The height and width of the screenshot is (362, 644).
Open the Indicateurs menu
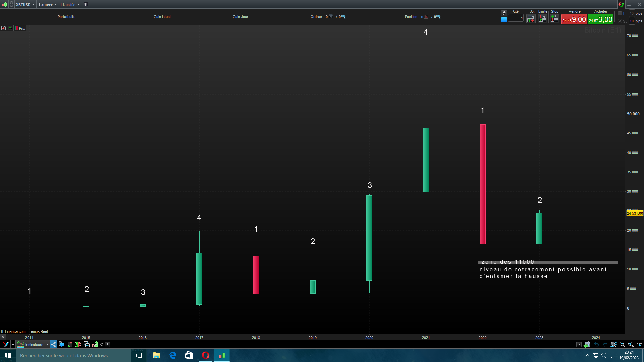point(34,344)
